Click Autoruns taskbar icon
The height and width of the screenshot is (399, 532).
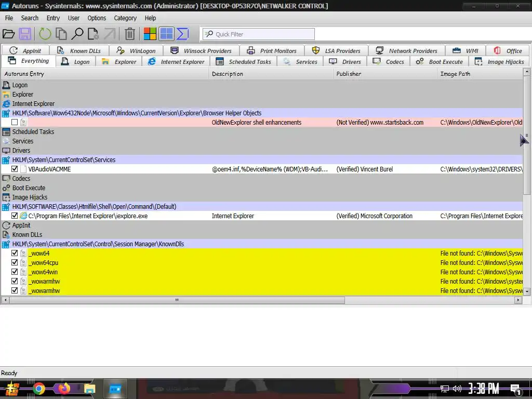click(x=115, y=389)
